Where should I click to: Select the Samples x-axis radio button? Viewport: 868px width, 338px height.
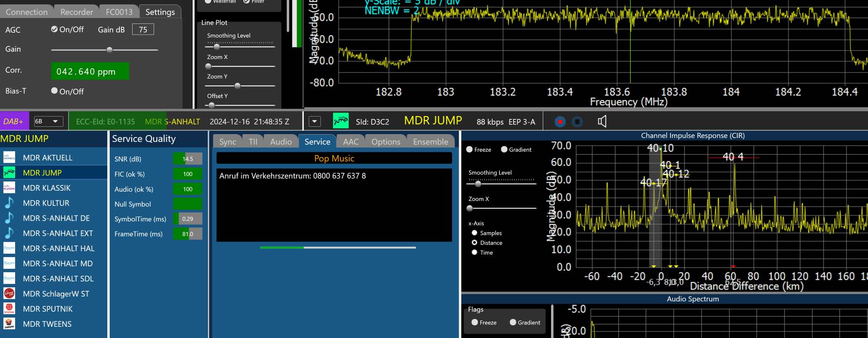point(474,233)
